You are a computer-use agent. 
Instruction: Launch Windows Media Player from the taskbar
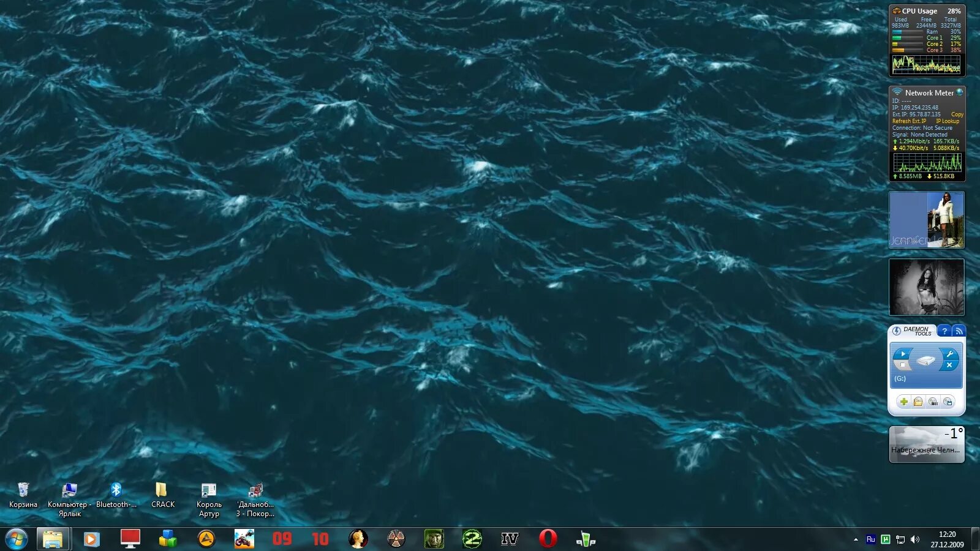click(x=91, y=539)
